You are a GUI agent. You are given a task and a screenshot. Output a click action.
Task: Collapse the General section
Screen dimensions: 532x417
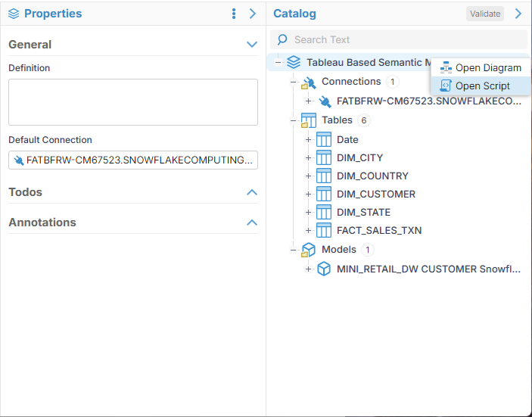252,45
